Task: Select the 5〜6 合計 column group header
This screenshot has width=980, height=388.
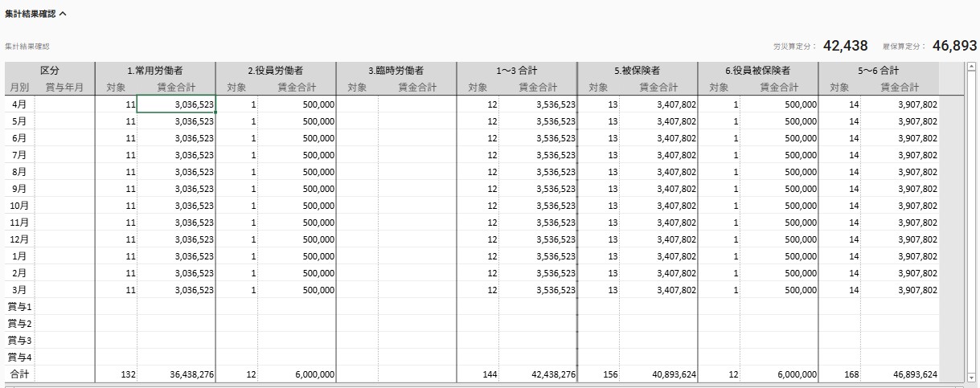Action: [x=879, y=71]
